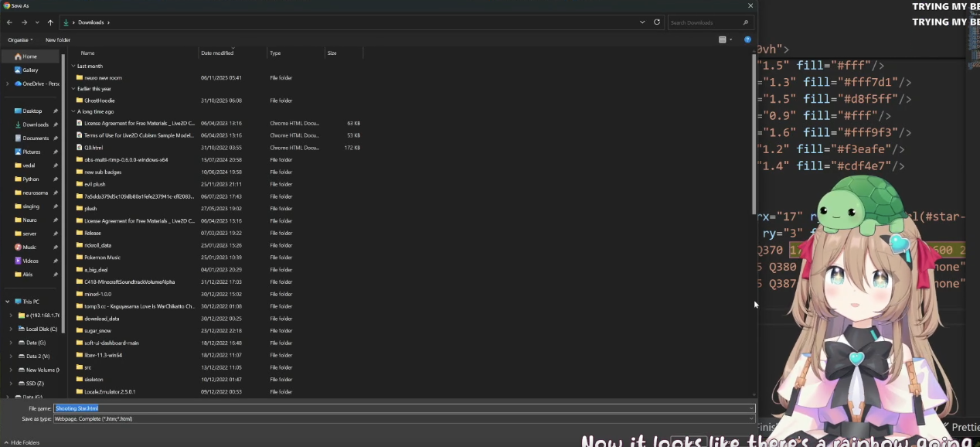
Task: Refresh the Downloads folder view
Action: [657, 22]
